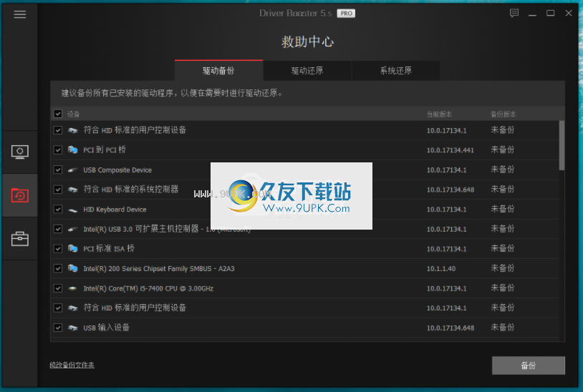Open the driver scan monitor section
583x392 pixels.
click(20, 152)
